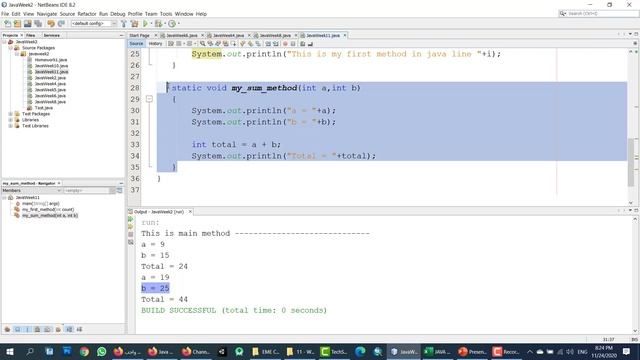The image size is (640, 360).
Task: Collapse the JavaWeek2 project node
Action: point(4,42)
